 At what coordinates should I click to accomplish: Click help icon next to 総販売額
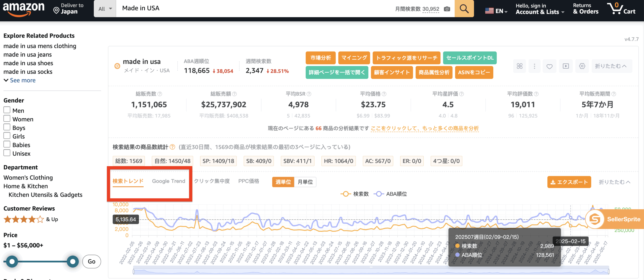[234, 94]
